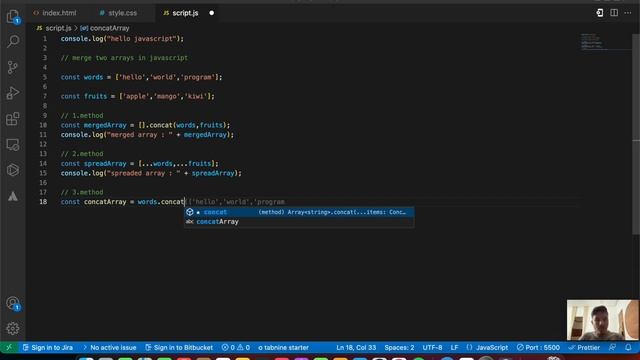Open the Extensions view
The image size is (640, 360).
click(13, 119)
